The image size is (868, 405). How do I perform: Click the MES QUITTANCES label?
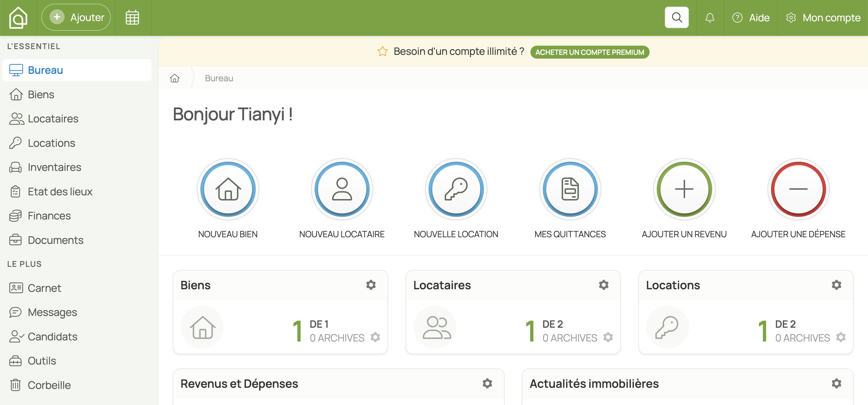570,234
